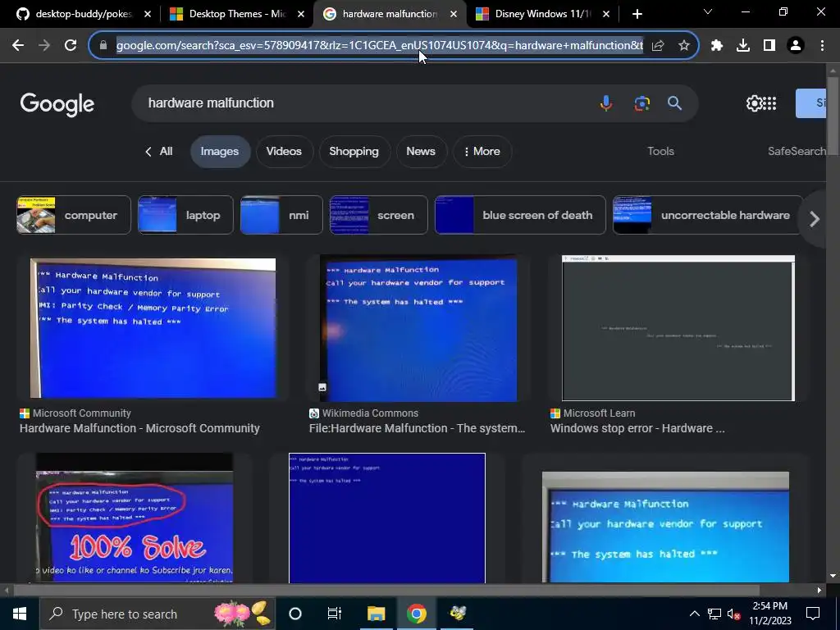Open the network tray icon

point(714,614)
